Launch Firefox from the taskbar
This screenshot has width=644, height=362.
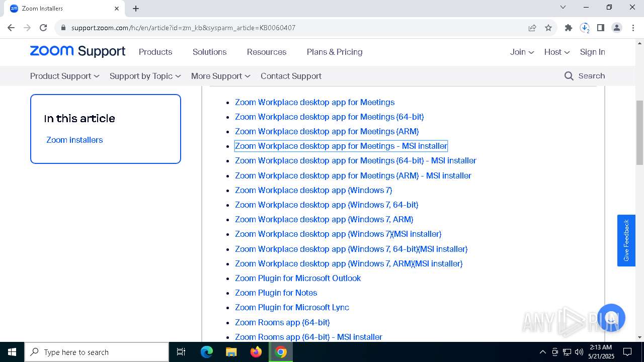[x=256, y=352]
